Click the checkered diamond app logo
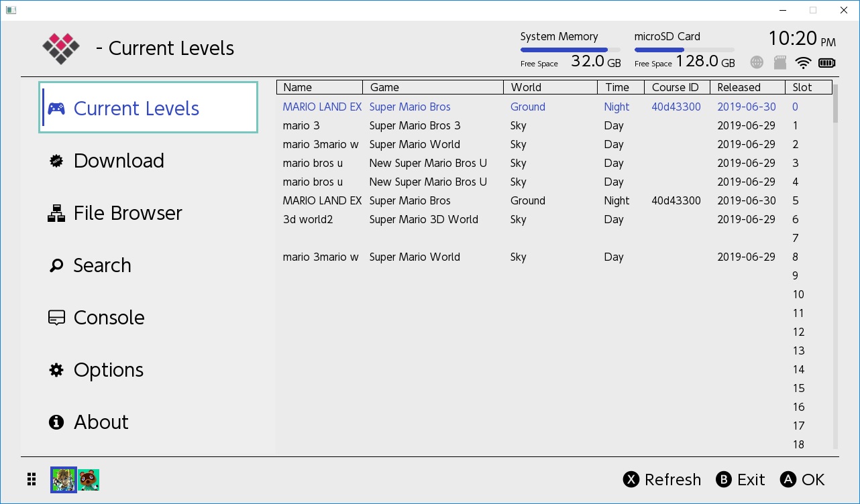Viewport: 860px width, 504px height. [x=61, y=48]
